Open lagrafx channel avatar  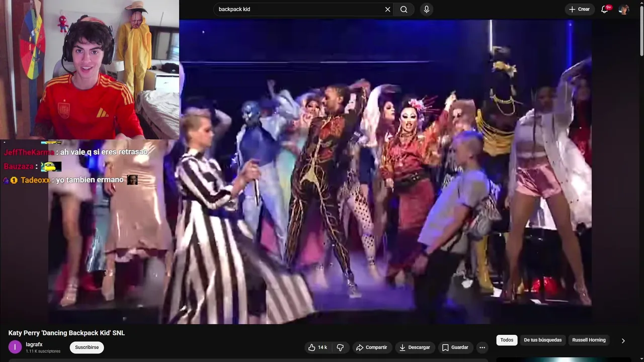[x=15, y=347]
